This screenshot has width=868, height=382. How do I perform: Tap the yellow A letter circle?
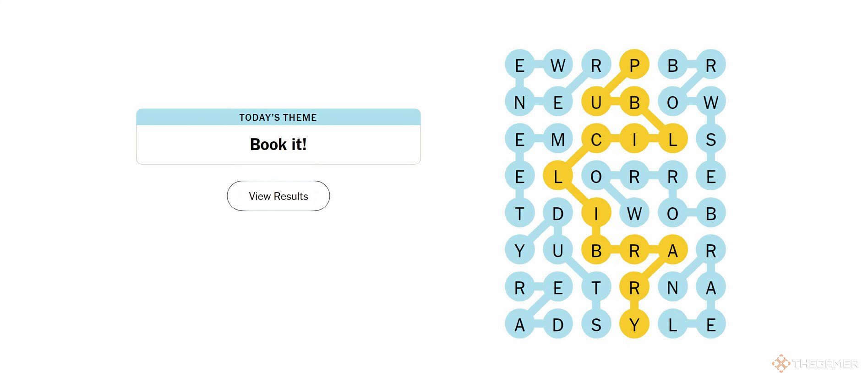coord(672,250)
